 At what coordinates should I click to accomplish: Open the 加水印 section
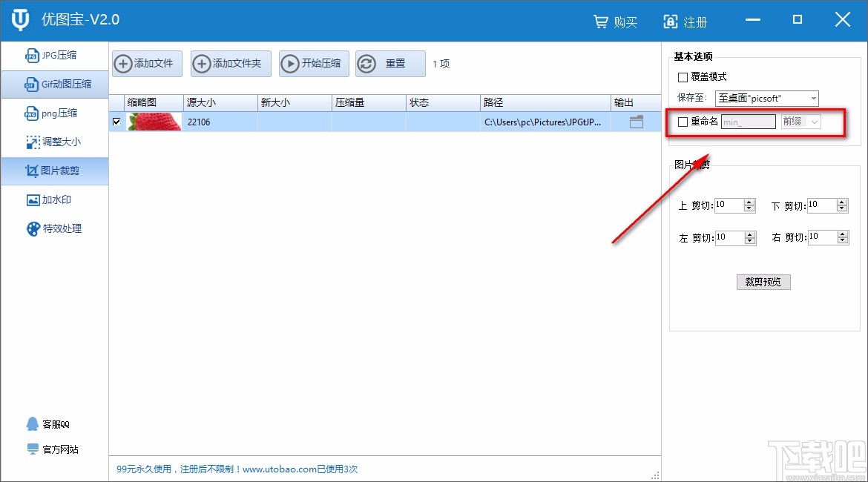point(54,199)
